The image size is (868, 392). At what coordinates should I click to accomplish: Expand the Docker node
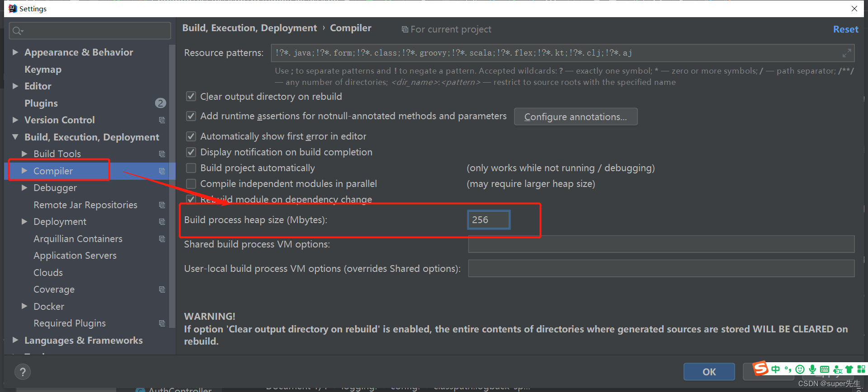24,306
